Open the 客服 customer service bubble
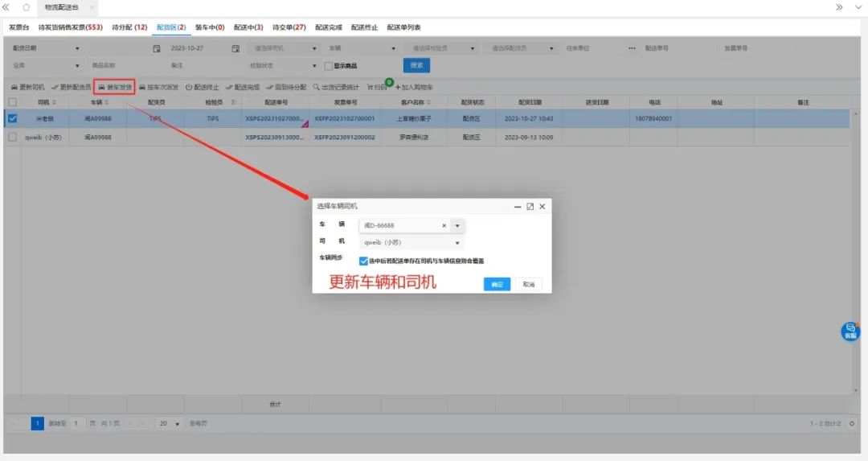The height and width of the screenshot is (461, 868). 850,331
